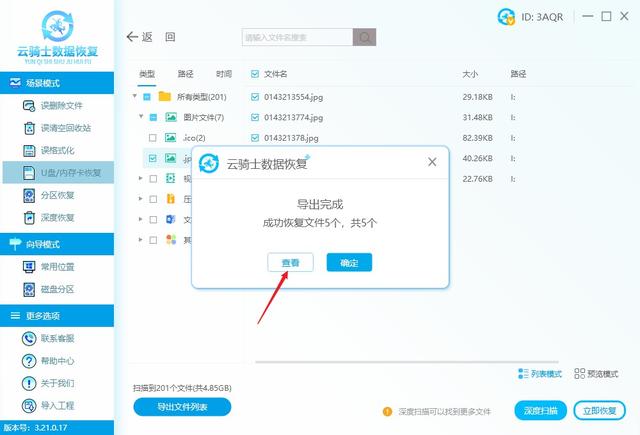The height and width of the screenshot is (435, 640).
Task: Switch to 列表模式 list view icon
Action: (x=523, y=373)
